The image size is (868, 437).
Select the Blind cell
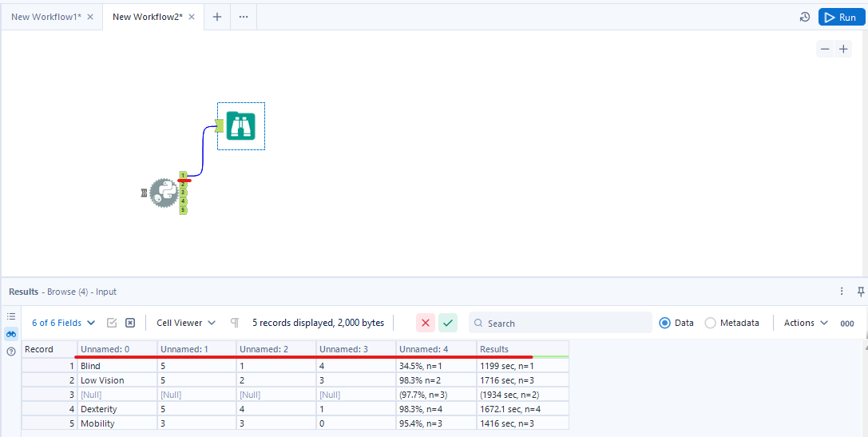(x=117, y=366)
